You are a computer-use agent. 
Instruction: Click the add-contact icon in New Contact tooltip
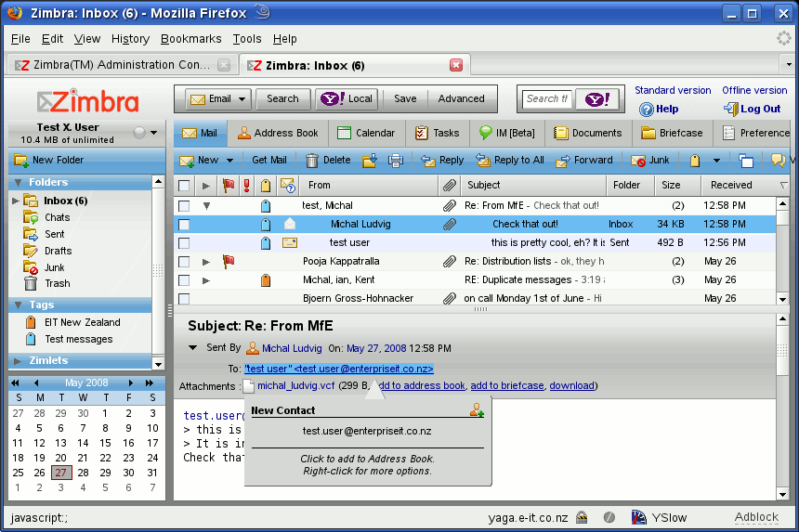pyautogui.click(x=477, y=409)
